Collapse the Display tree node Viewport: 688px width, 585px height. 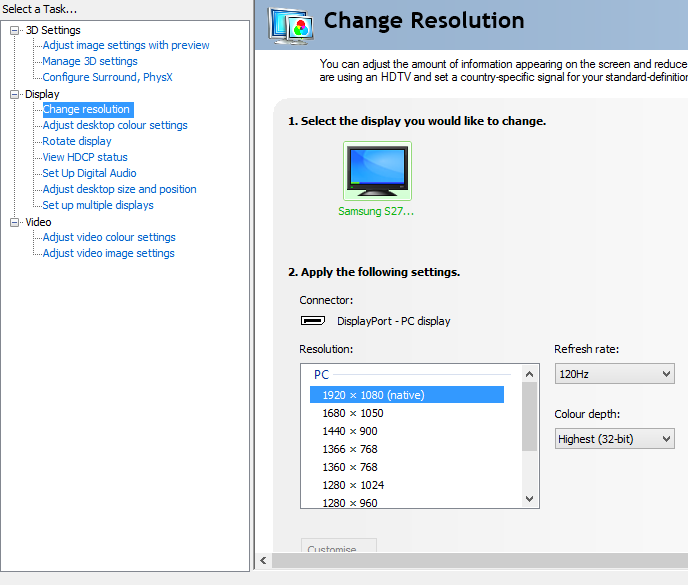point(14,94)
